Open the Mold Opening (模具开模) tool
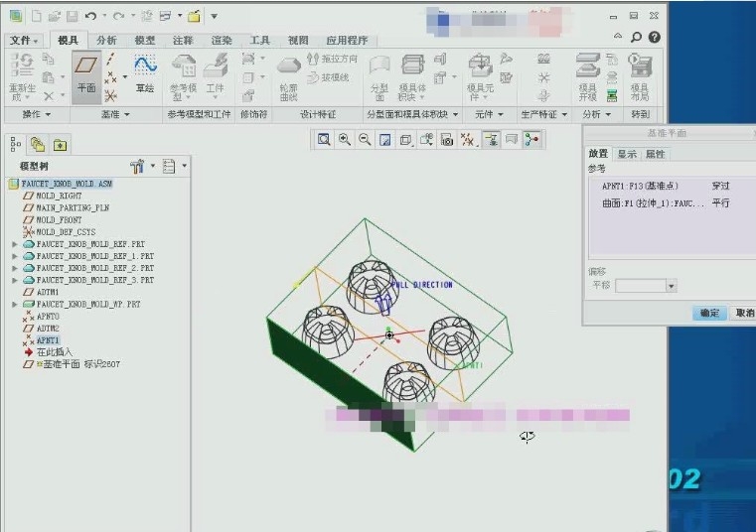 pos(588,77)
